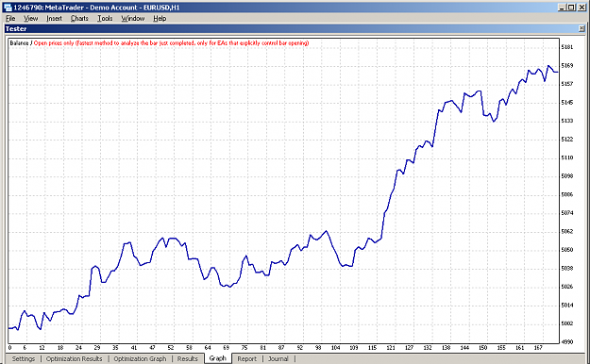Switch to the Optimization Graph tab
Screen dimensions: 590x364
[x=140, y=358]
